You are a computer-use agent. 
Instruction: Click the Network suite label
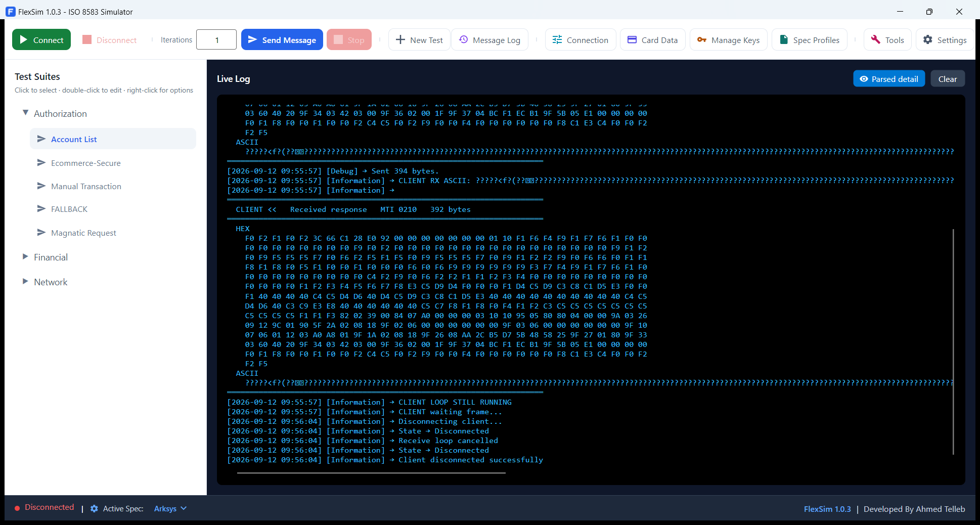51,282
